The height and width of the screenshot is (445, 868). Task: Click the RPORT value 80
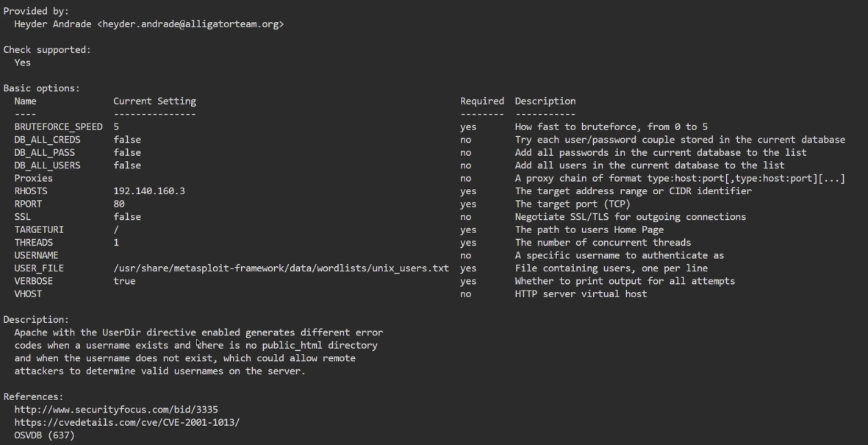click(119, 204)
